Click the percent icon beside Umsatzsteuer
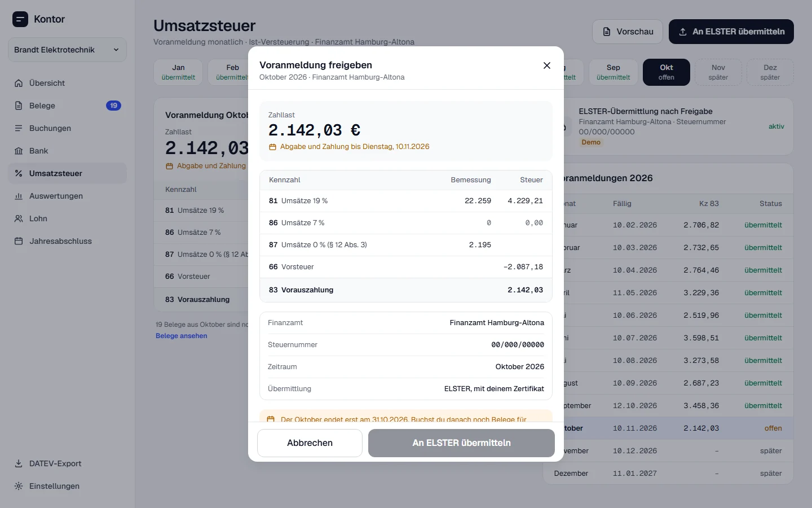812x508 pixels. pyautogui.click(x=19, y=173)
